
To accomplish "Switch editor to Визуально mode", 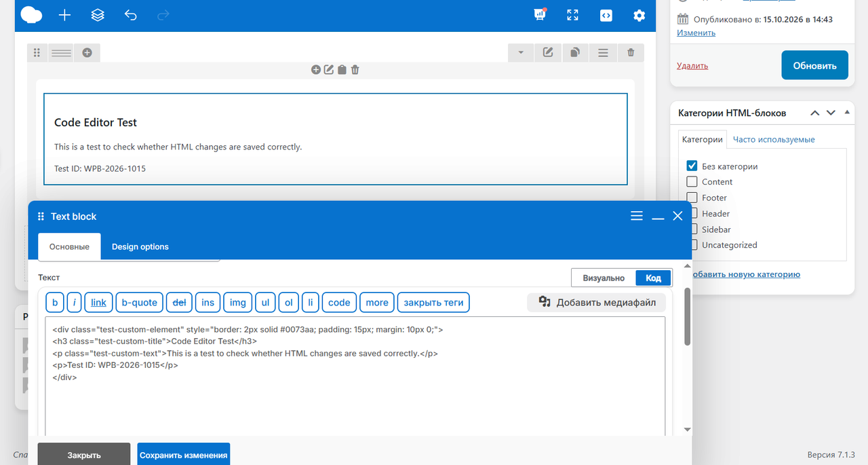I will click(x=604, y=278).
